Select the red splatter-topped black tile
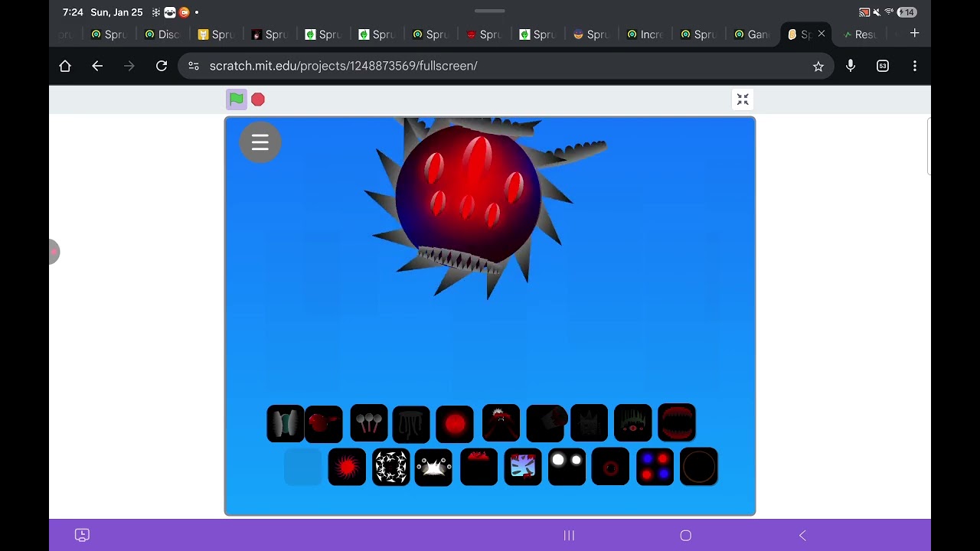The width and height of the screenshot is (980, 551). (479, 467)
